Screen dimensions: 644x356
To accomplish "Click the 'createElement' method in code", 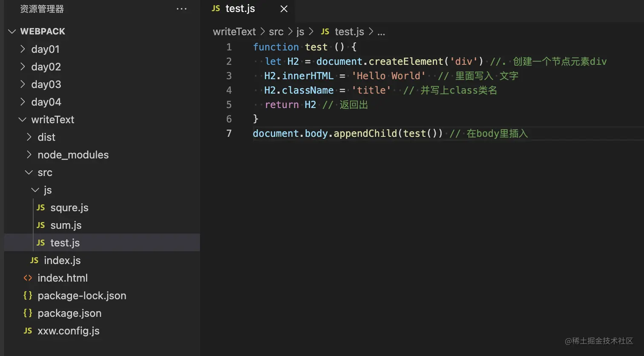I will (x=406, y=61).
